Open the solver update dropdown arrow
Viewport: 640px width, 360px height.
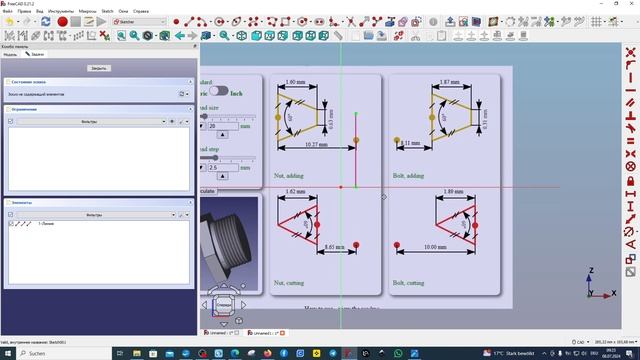pos(187,94)
